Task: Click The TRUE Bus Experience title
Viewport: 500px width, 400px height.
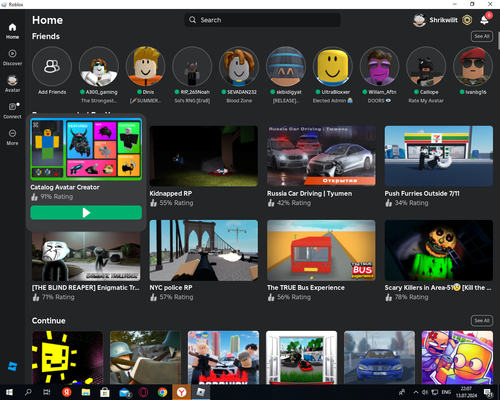Action: [306, 288]
